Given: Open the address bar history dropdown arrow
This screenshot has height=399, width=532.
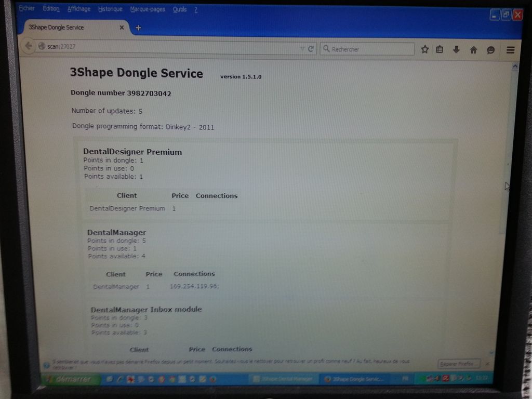Looking at the screenshot, I should coord(302,49).
